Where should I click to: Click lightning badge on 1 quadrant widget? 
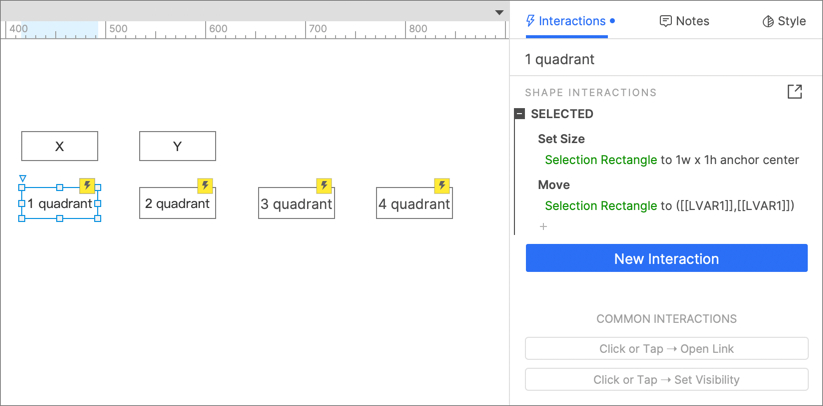click(87, 186)
